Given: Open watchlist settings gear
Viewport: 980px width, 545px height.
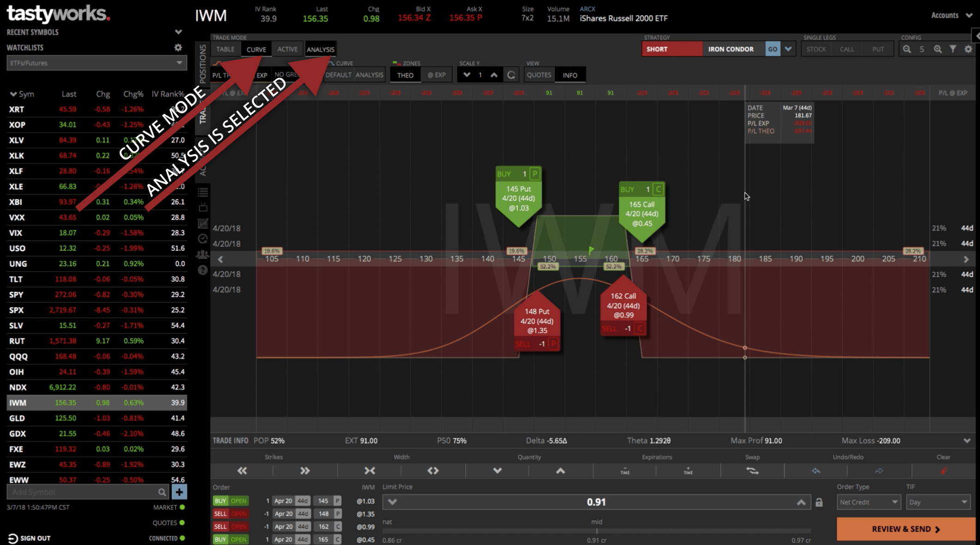Looking at the screenshot, I should pyautogui.click(x=178, y=48).
